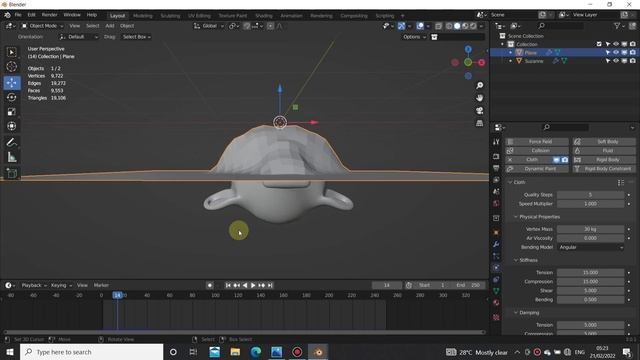Open Object properties orange square tab
The height and width of the screenshot is (360, 640).
click(x=496, y=232)
